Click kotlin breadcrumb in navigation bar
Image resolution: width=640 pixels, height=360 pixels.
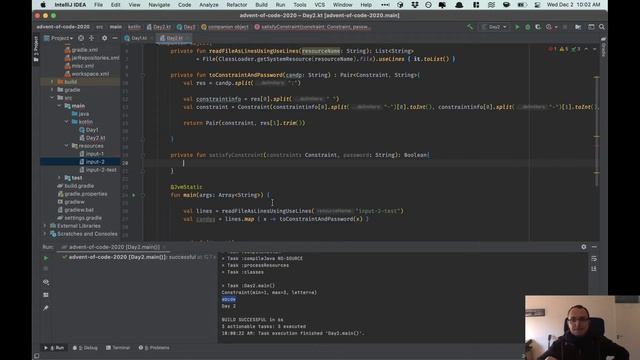point(134,27)
